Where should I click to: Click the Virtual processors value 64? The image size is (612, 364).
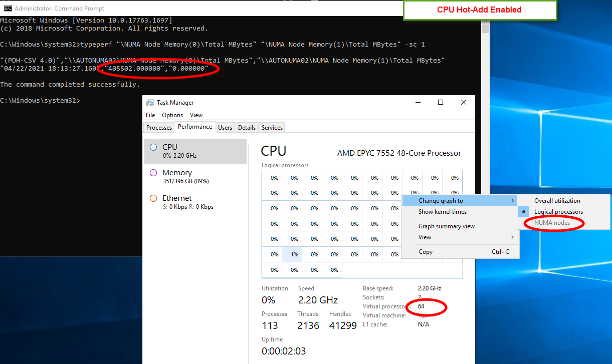point(421,306)
